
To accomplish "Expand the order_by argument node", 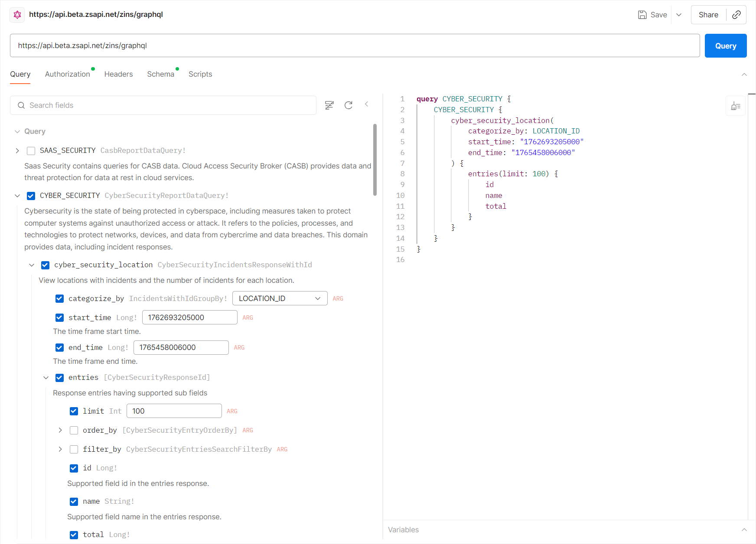I will [x=60, y=431].
